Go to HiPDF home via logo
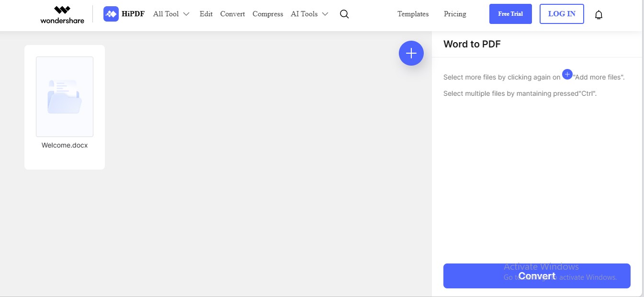The image size is (644, 297). [x=124, y=14]
